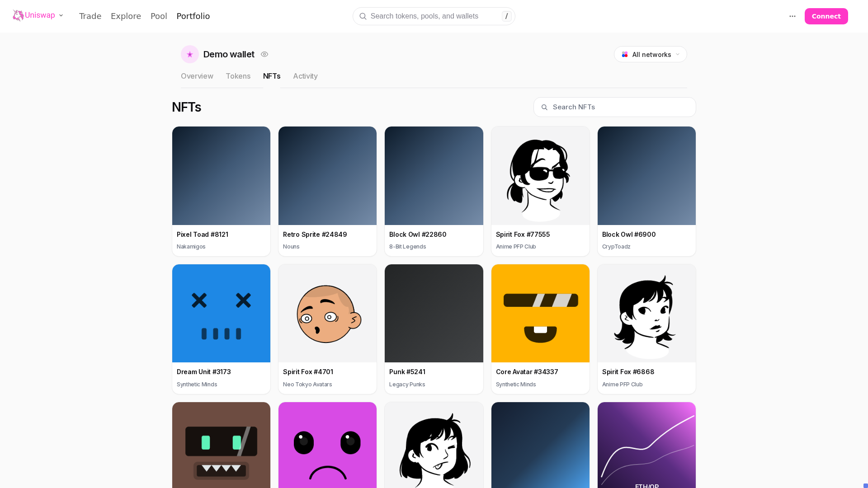Click the Block Owl #22860 title
Screen dimensions: 868x488
[418, 235]
